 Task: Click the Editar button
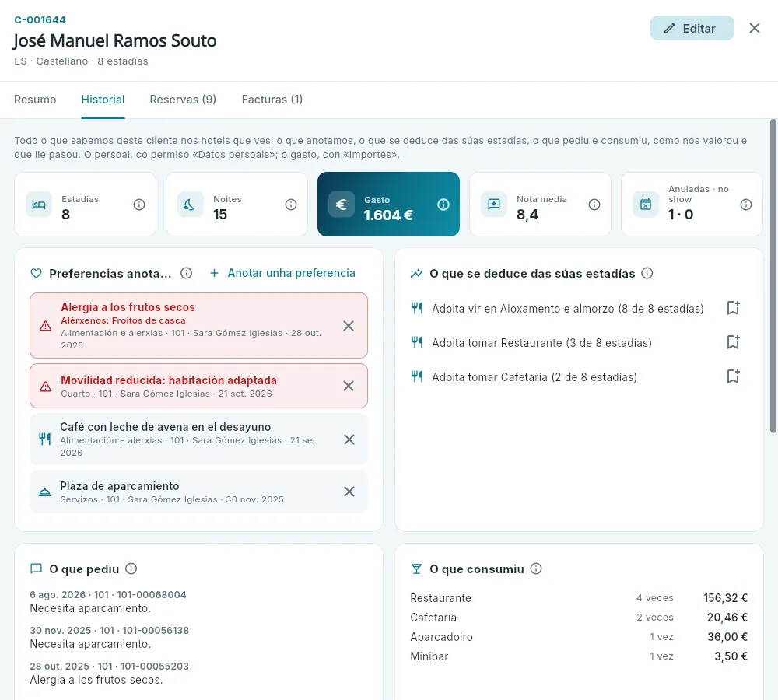click(692, 28)
